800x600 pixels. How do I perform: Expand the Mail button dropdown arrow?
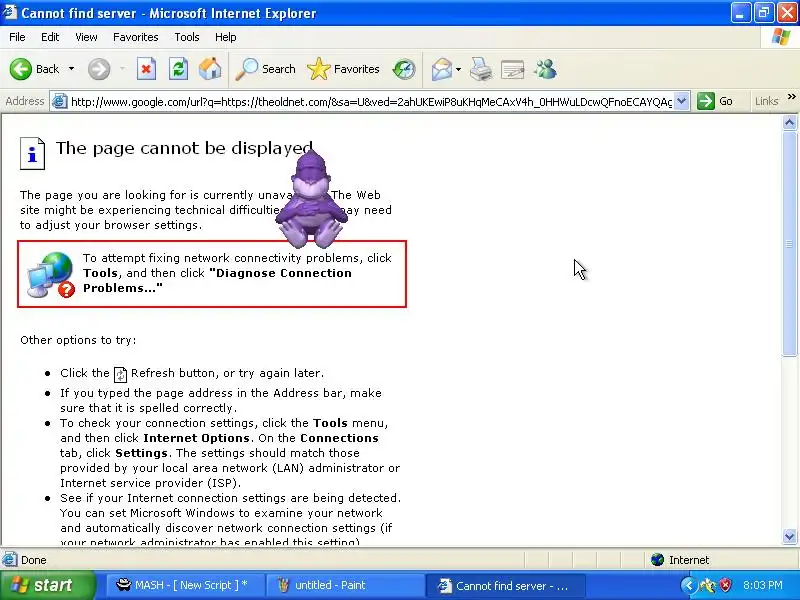pos(458,69)
